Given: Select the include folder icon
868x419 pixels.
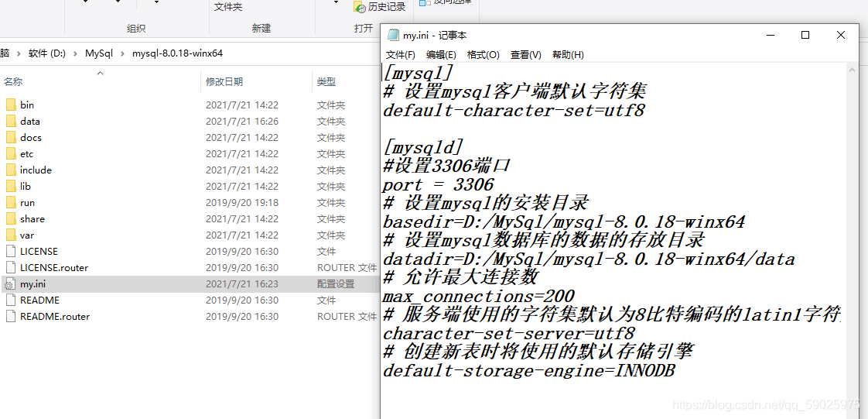Looking at the screenshot, I should [x=11, y=170].
